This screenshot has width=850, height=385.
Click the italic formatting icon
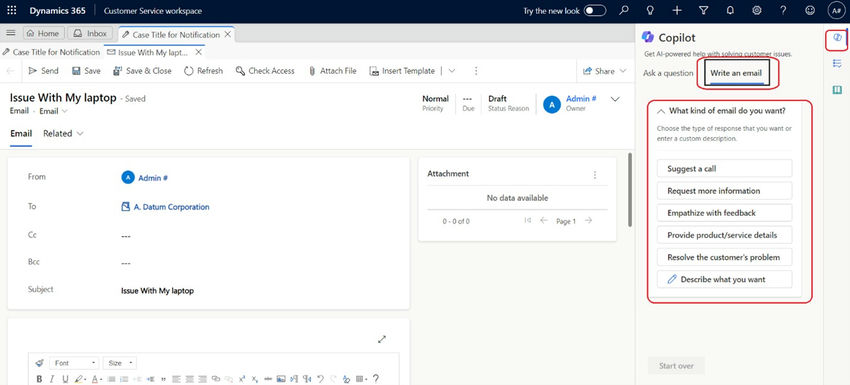[x=52, y=379]
